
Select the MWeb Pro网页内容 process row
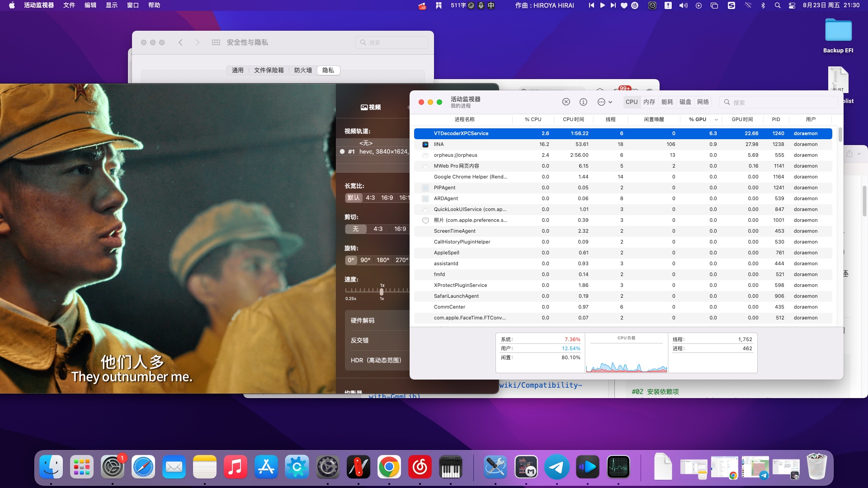[x=623, y=166]
